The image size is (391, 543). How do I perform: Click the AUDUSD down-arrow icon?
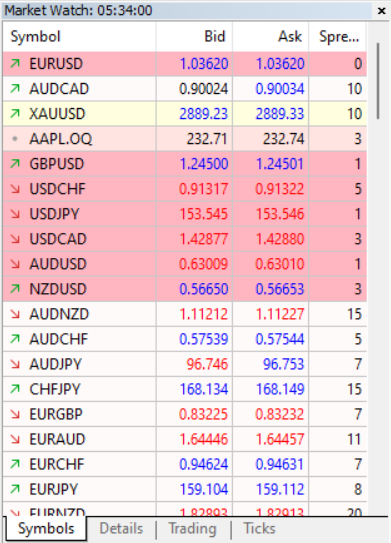(15, 264)
